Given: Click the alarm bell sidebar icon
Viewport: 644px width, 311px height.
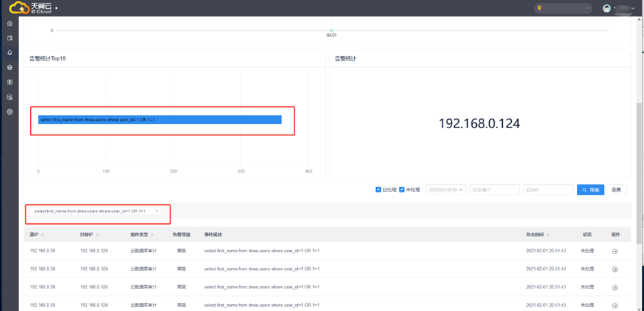Looking at the screenshot, I should click(x=10, y=53).
